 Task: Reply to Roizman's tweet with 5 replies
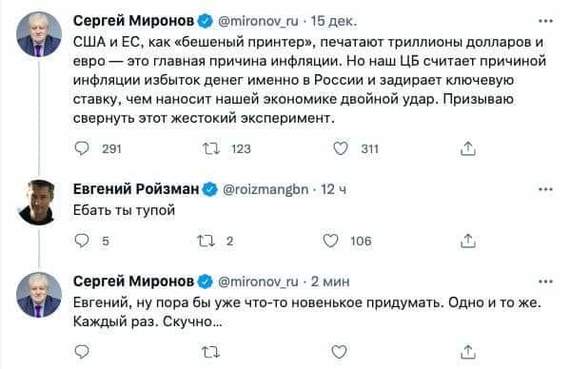82,240
